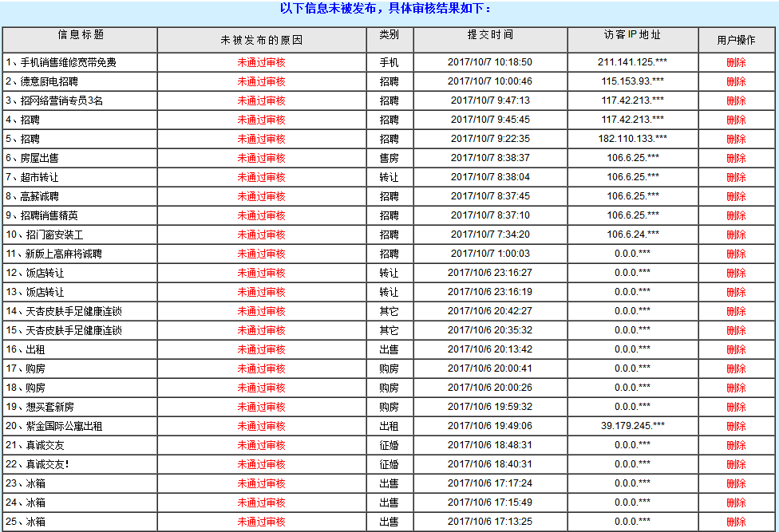The width and height of the screenshot is (779, 532).
Task: Delete the 紫金国际公寓出租 entry
Action: tap(736, 426)
